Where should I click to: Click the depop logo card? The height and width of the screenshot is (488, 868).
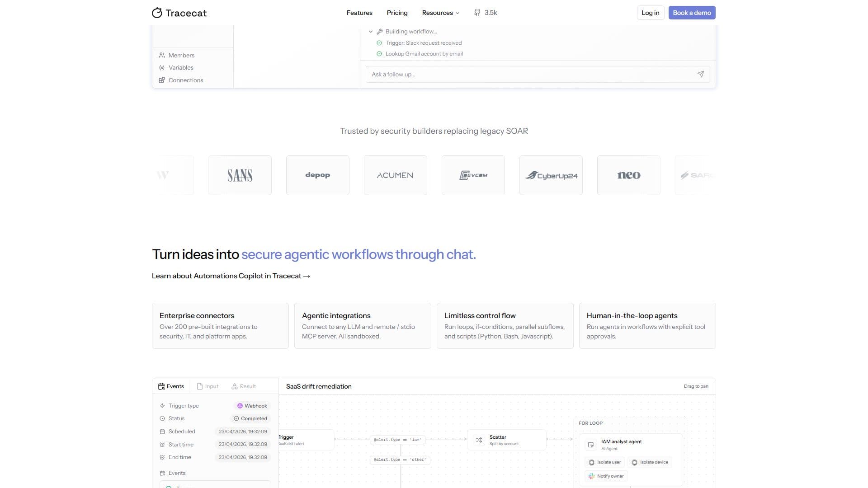click(318, 175)
